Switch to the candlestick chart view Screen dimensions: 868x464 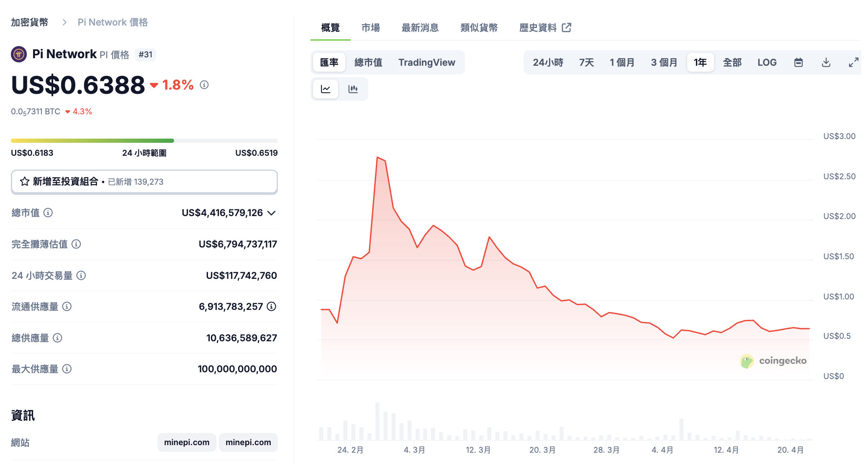click(x=354, y=89)
